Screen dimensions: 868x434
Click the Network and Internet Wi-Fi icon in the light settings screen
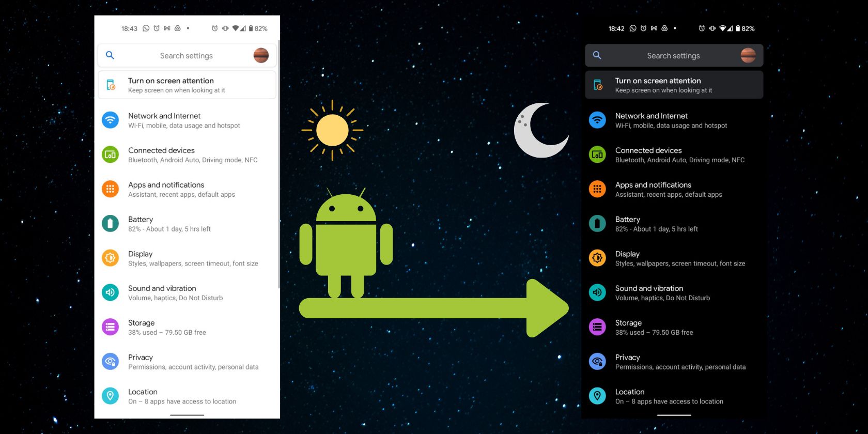tap(110, 120)
